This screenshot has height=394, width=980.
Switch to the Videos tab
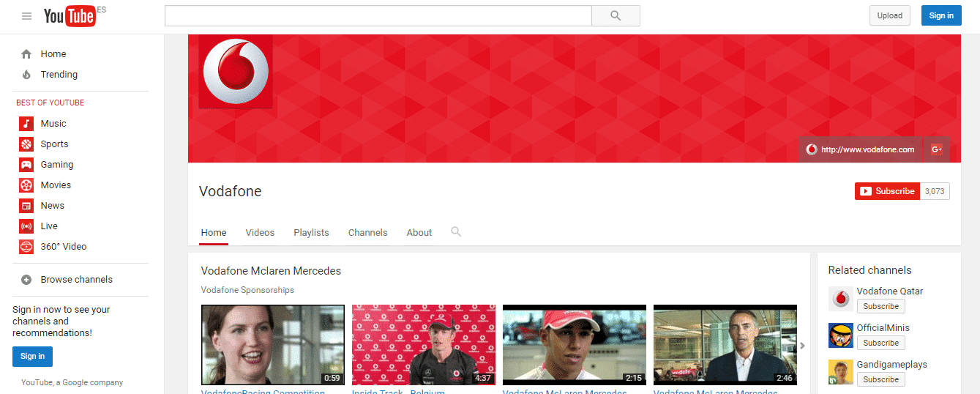pyautogui.click(x=260, y=233)
